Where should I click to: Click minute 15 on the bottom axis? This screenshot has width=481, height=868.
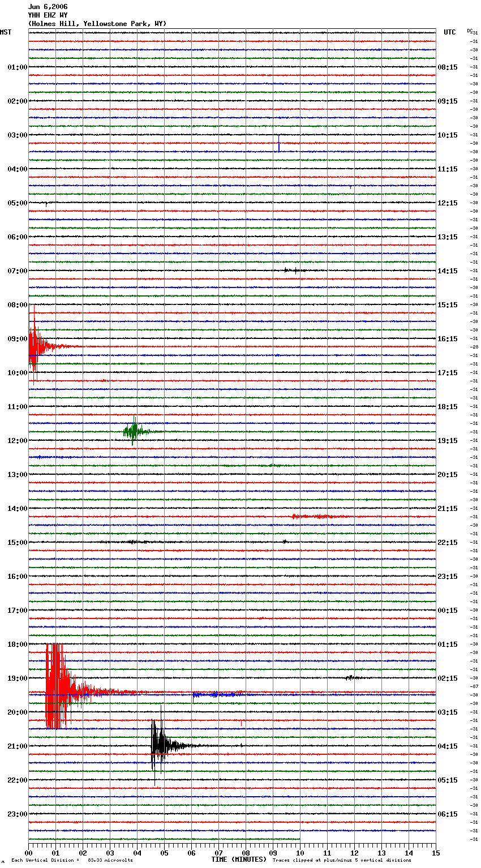coord(436,853)
